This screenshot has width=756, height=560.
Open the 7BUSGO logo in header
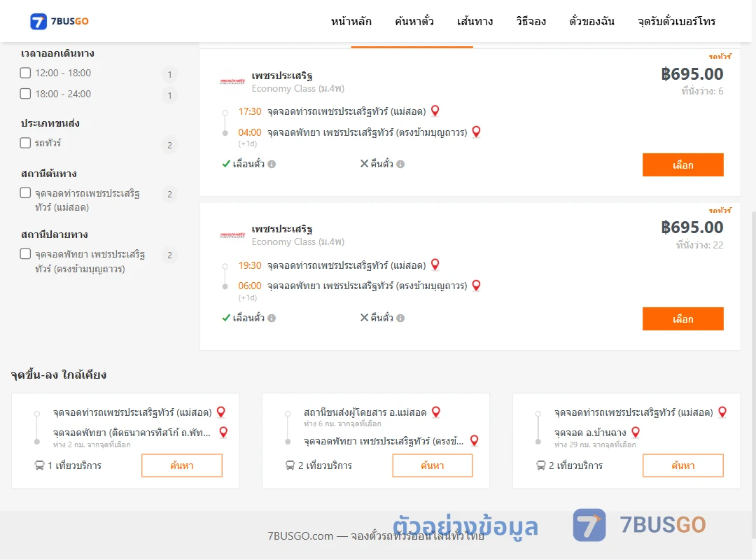(59, 21)
